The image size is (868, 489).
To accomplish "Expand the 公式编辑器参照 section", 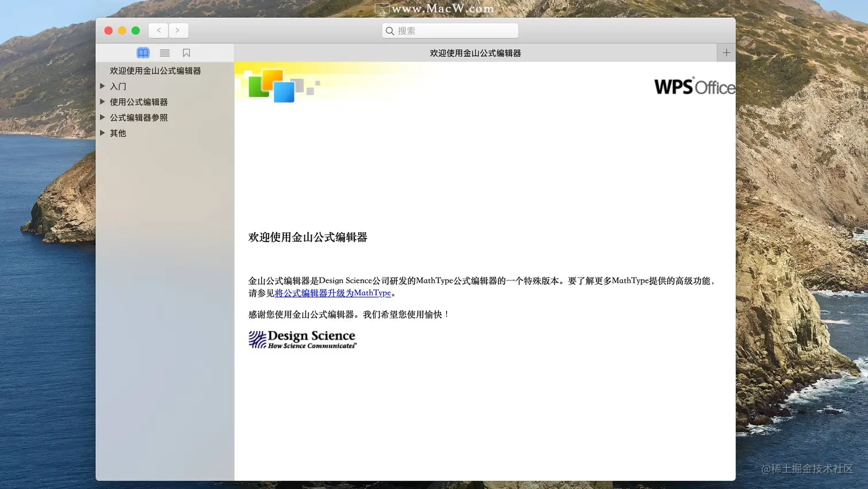I will (102, 117).
